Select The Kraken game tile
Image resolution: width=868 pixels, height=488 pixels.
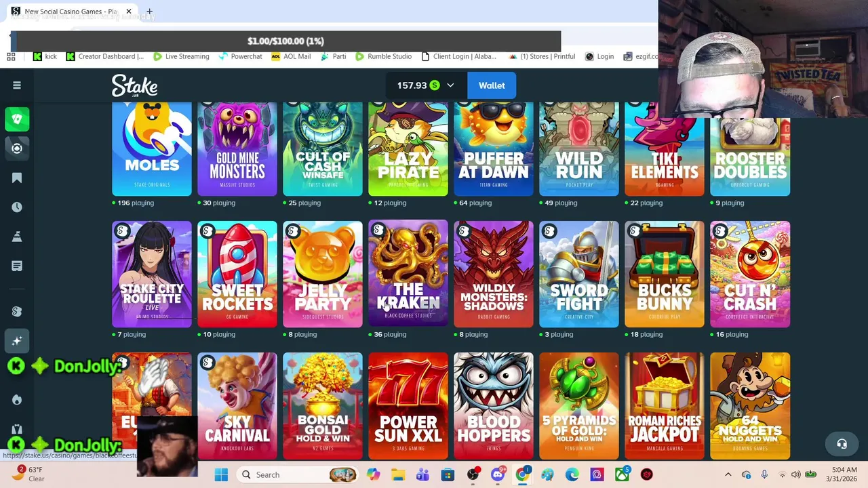coord(408,274)
